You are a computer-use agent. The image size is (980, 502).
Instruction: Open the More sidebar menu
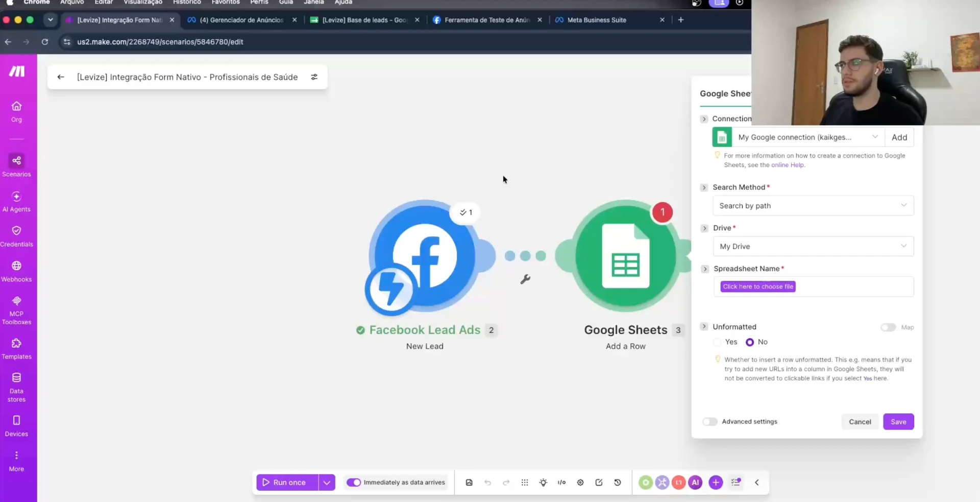click(16, 461)
